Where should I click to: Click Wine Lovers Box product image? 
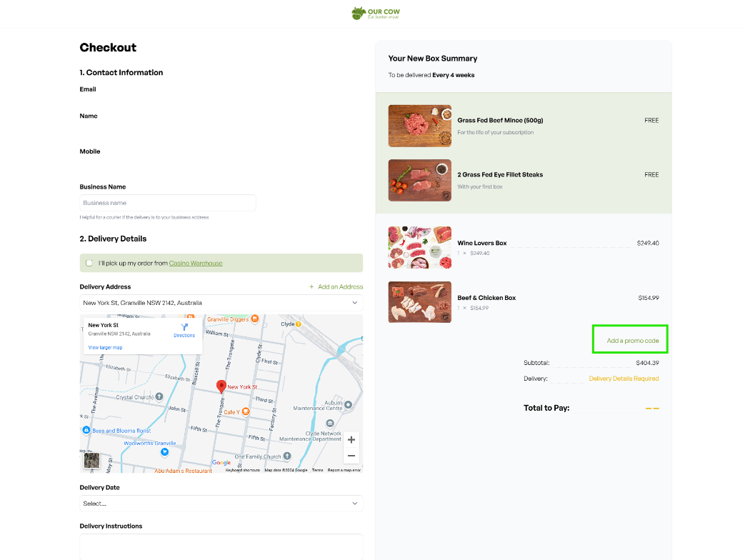coord(419,247)
